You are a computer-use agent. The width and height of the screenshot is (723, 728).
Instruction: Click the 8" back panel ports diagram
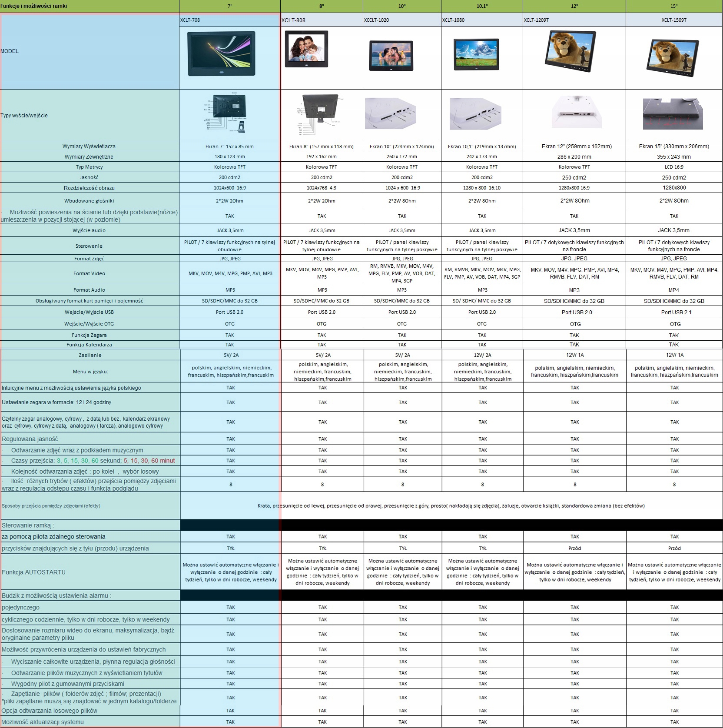pyautogui.click(x=320, y=115)
